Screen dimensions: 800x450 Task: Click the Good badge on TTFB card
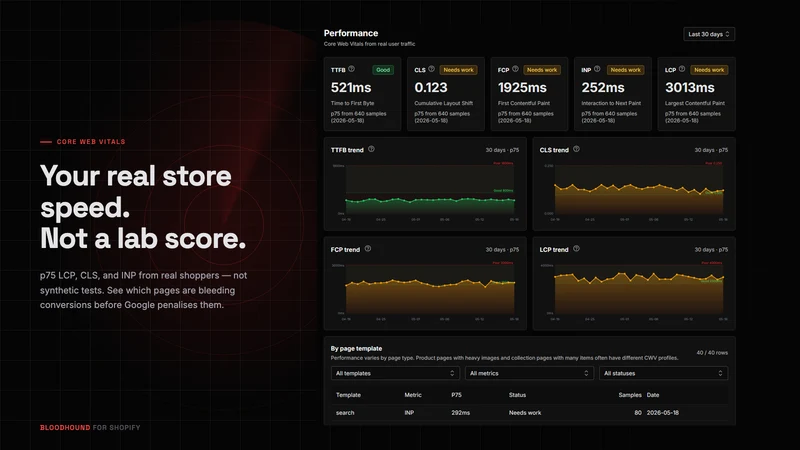tap(383, 70)
